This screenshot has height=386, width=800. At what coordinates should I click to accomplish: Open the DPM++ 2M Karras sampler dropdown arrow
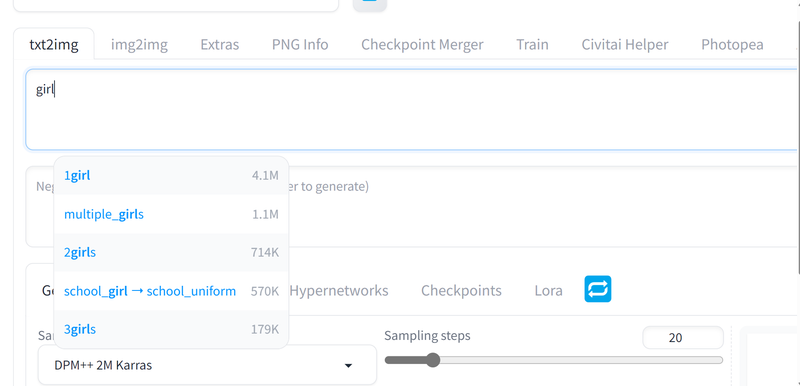click(x=348, y=366)
